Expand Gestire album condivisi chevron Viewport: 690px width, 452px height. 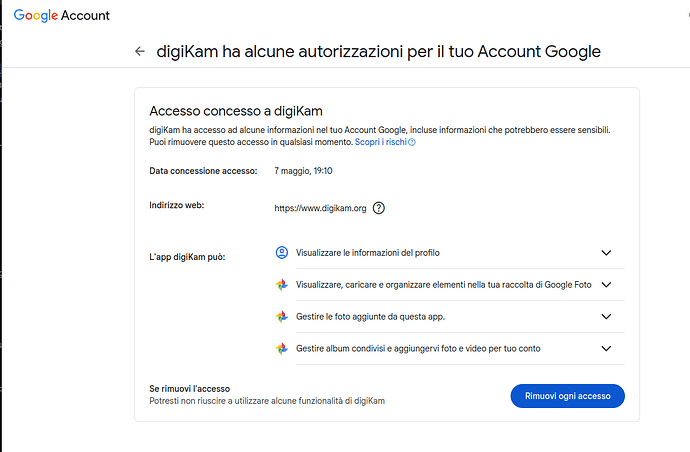(606, 349)
